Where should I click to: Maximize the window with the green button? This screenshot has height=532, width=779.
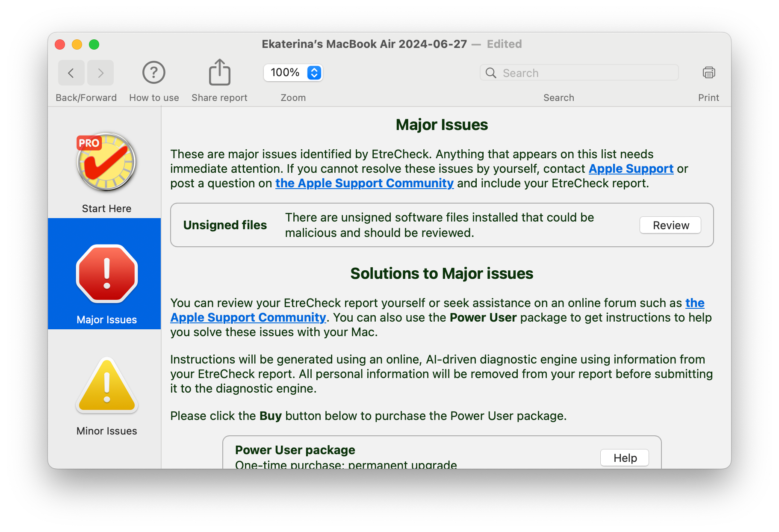point(94,44)
